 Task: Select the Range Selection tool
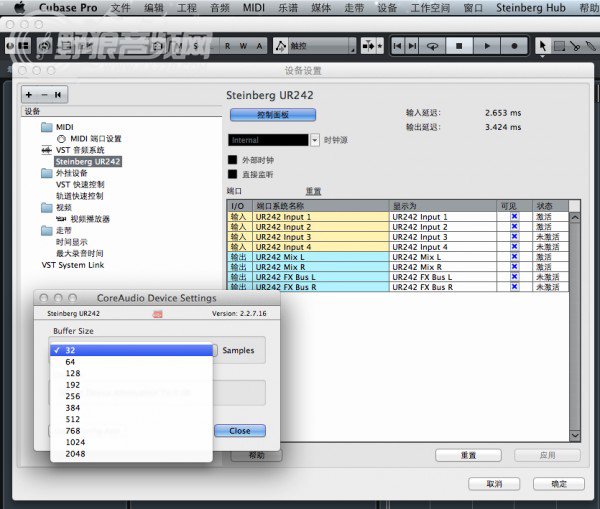pos(559,46)
